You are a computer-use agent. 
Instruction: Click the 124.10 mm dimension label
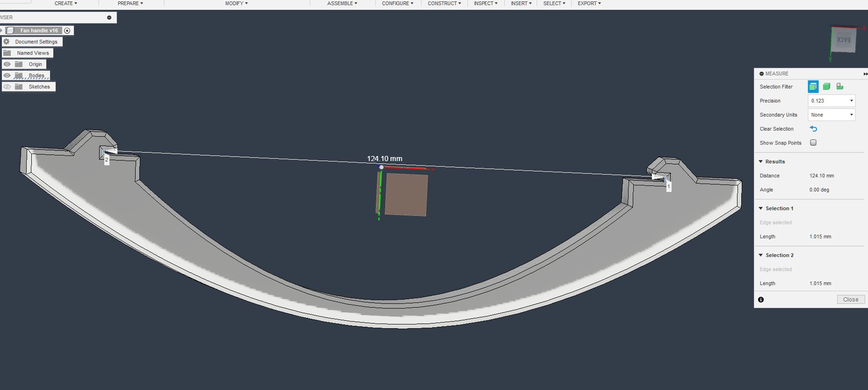384,159
